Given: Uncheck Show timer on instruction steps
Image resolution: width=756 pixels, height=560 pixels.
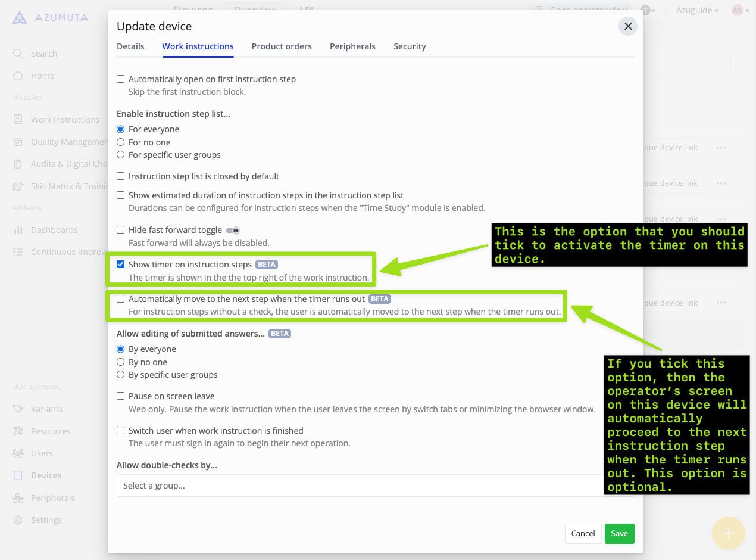Looking at the screenshot, I should pyautogui.click(x=121, y=265).
